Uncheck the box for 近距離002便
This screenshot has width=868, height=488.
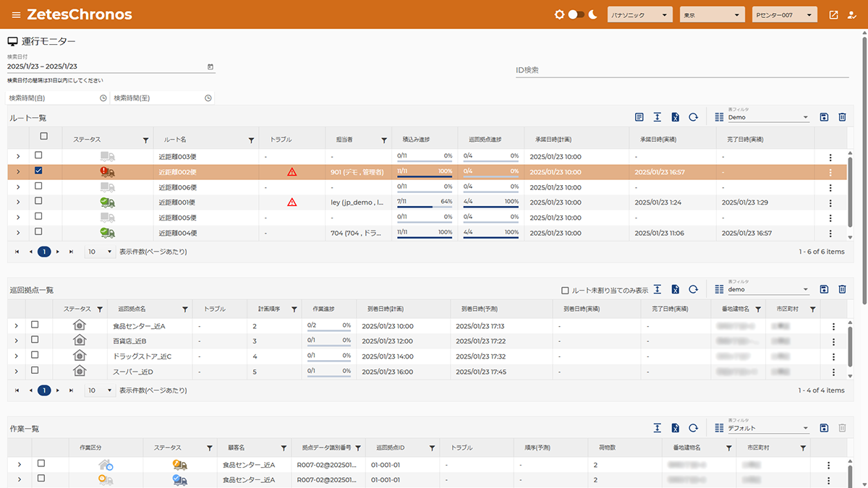(x=38, y=171)
